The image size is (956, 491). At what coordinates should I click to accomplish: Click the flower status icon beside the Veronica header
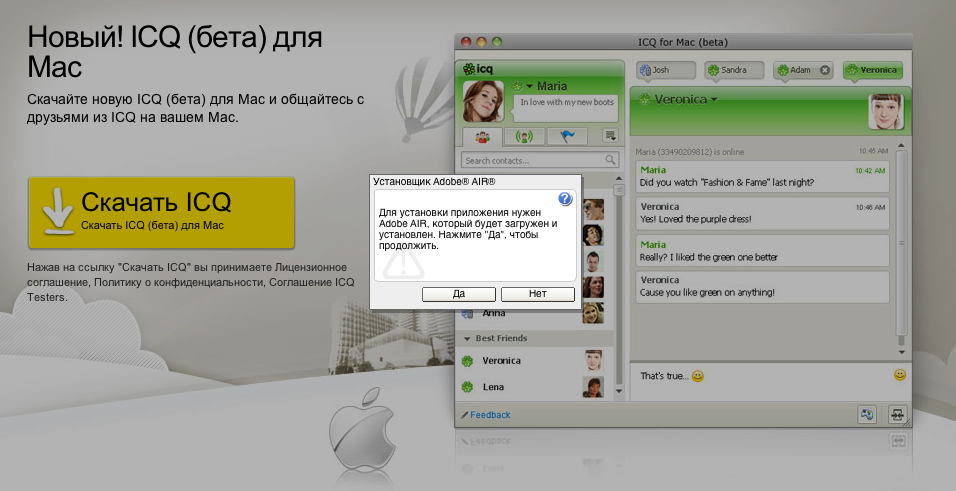point(643,99)
